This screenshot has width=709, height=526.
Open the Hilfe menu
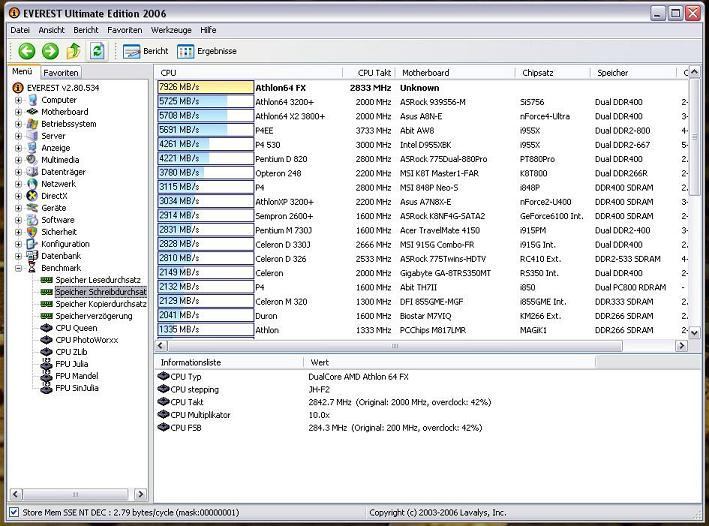click(x=208, y=30)
